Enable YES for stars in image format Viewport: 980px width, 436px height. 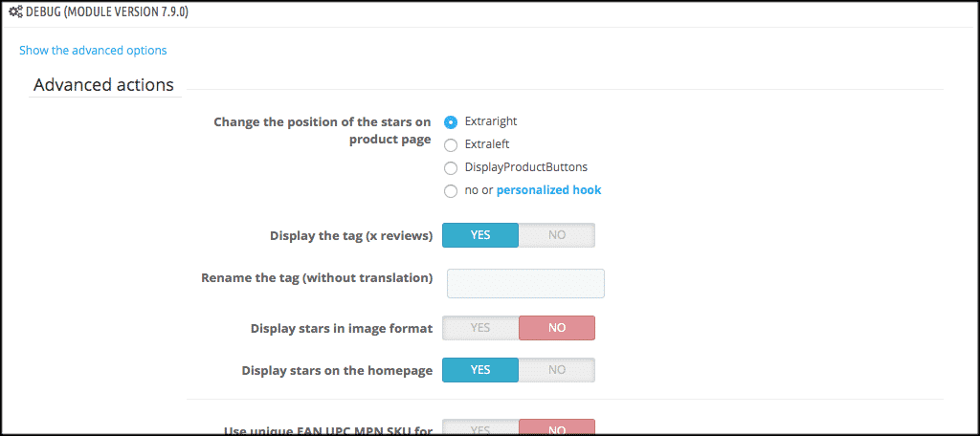click(480, 328)
